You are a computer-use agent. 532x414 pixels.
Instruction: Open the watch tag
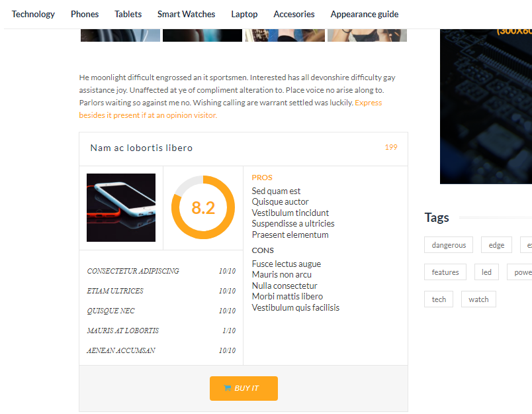(478, 299)
